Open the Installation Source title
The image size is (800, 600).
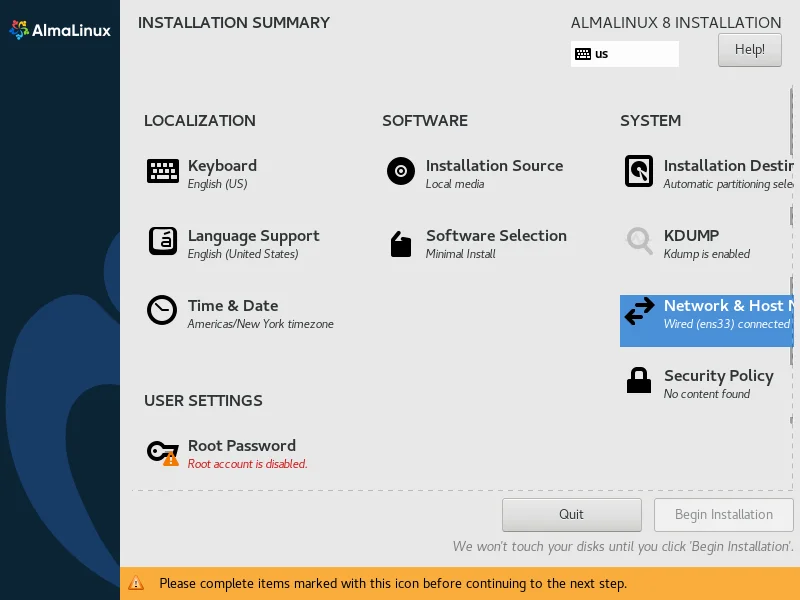click(494, 165)
